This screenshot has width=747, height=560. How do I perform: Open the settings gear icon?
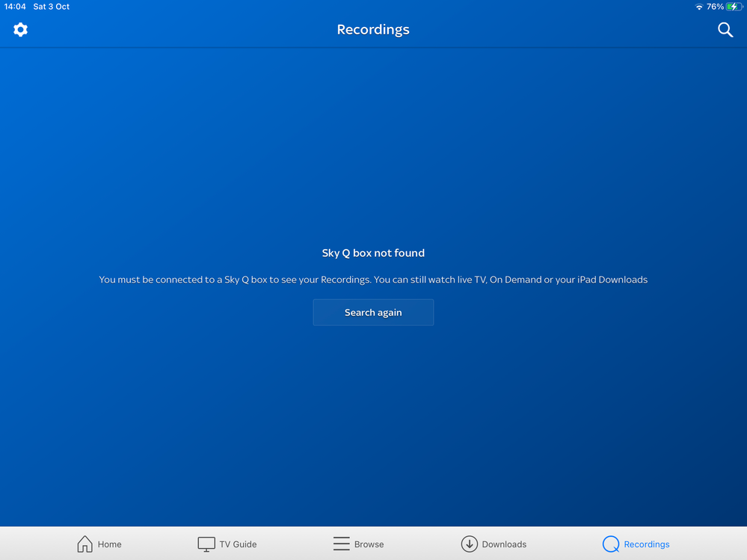coord(20,30)
